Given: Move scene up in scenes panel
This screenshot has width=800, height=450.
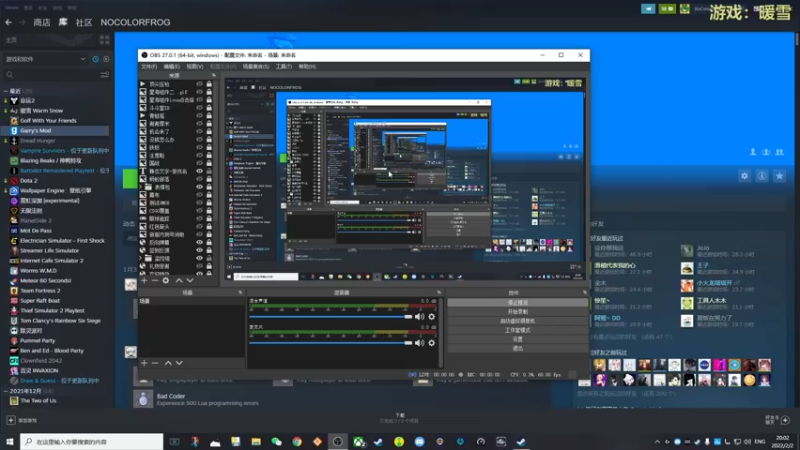Looking at the screenshot, I should tap(168, 363).
